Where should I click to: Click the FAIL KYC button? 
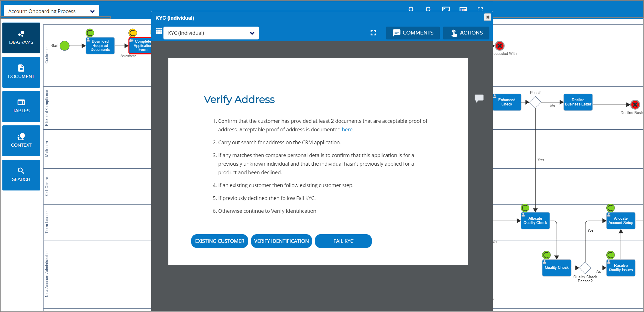coord(343,241)
